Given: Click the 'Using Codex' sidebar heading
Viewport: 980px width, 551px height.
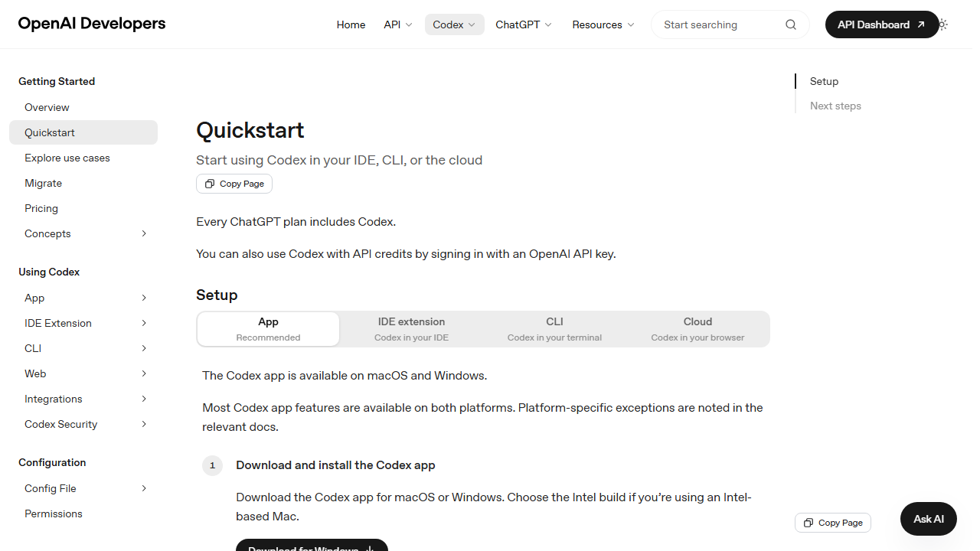Looking at the screenshot, I should click(x=49, y=272).
